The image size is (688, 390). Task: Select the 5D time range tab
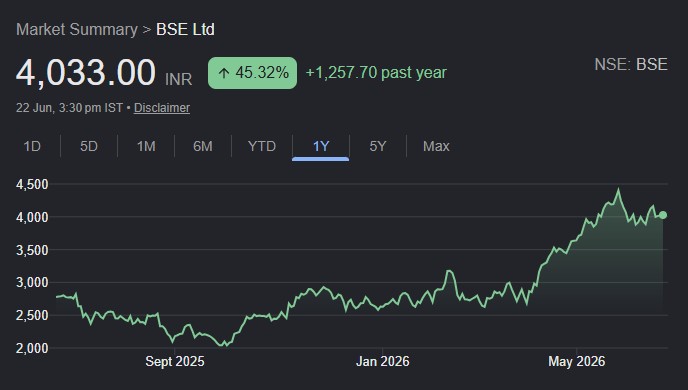(x=89, y=146)
